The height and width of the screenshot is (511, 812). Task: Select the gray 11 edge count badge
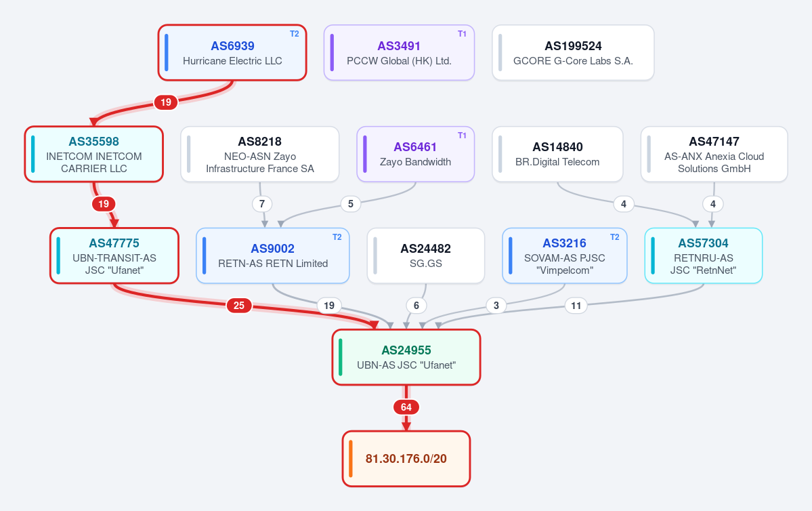576,306
